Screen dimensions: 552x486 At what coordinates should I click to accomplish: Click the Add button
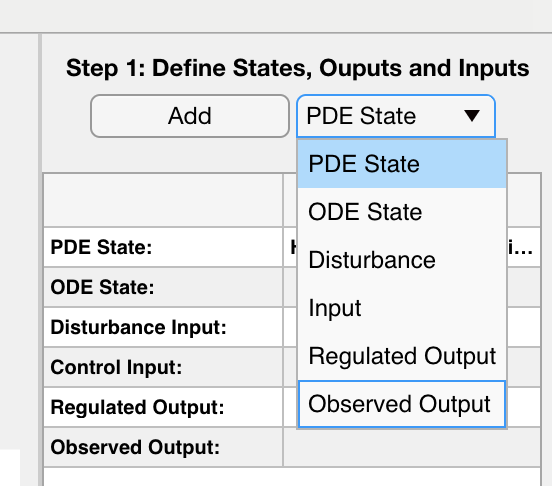click(x=190, y=116)
